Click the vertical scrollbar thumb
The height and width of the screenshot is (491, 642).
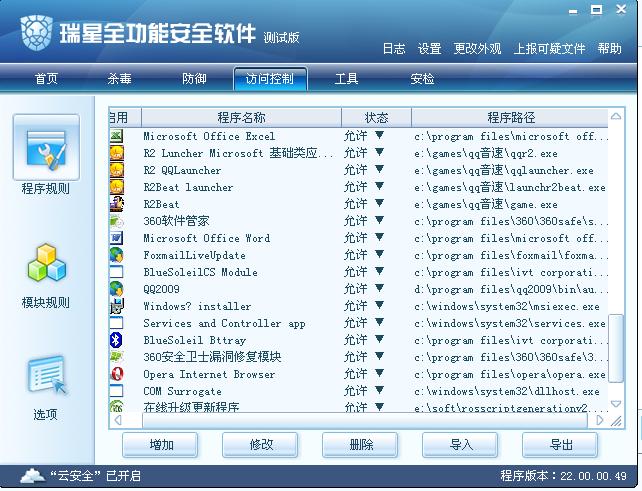[x=616, y=348]
